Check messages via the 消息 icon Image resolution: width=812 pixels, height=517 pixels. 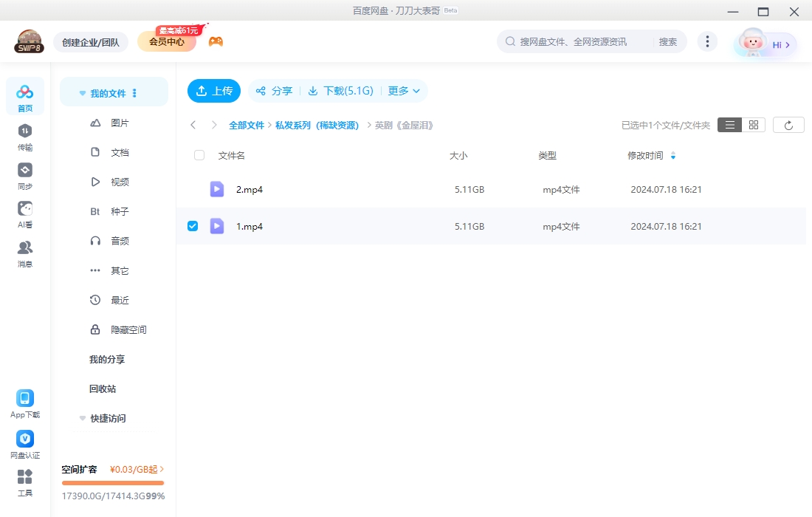point(24,255)
